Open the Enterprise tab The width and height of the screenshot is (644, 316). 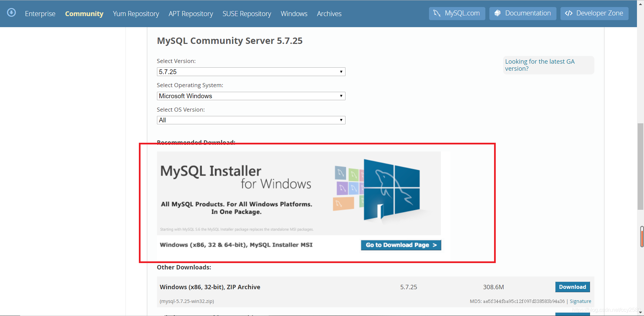(40, 14)
